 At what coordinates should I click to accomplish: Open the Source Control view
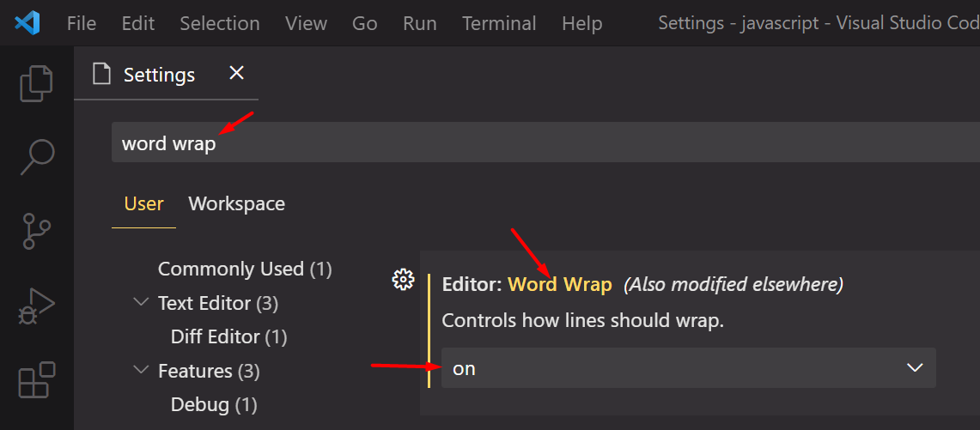coord(36,232)
